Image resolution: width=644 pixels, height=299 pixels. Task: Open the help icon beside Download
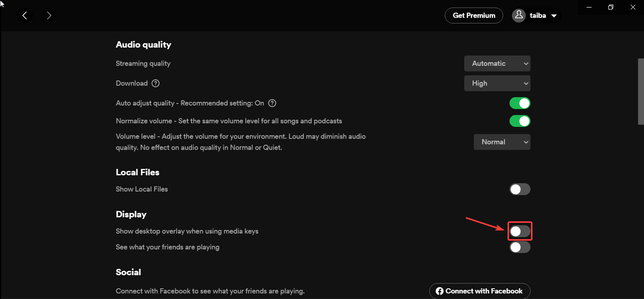(156, 83)
